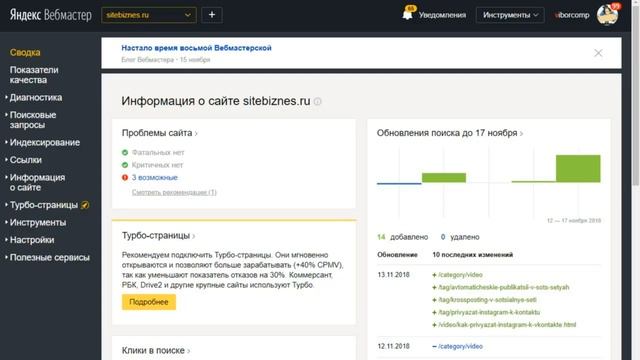Open /tag/krossposting-v-sotsialnye-seti link
Image resolution: width=640 pixels, height=360 pixels.
(487, 300)
